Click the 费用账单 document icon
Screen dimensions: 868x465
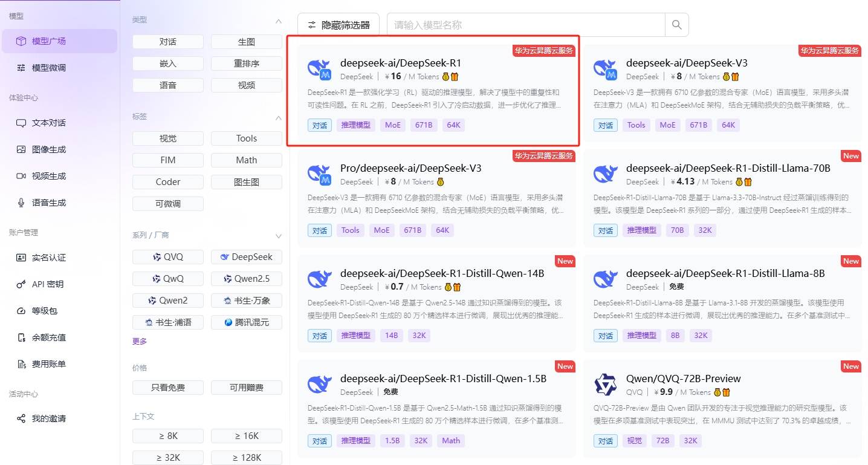(x=21, y=364)
